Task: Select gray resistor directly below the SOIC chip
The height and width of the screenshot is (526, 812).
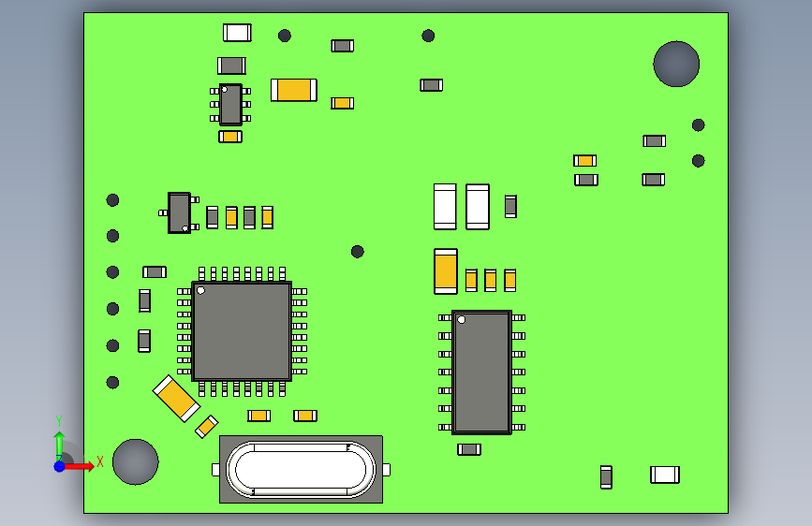Action: [x=469, y=449]
